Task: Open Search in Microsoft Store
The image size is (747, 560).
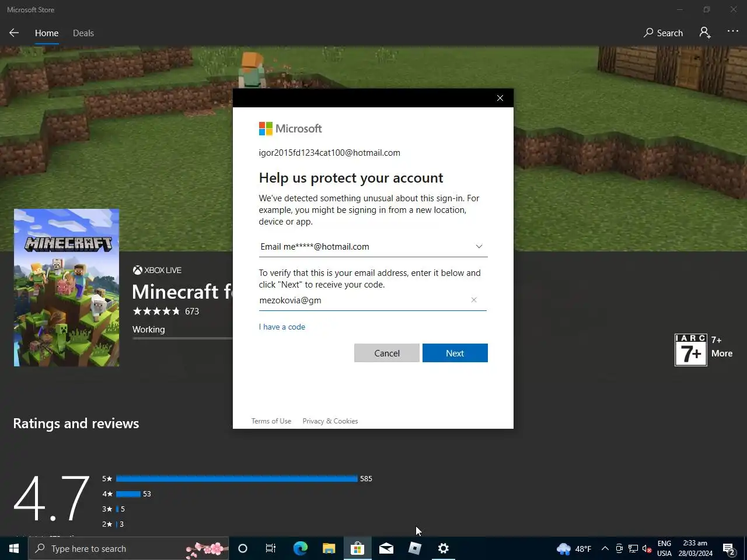Action: click(x=663, y=33)
